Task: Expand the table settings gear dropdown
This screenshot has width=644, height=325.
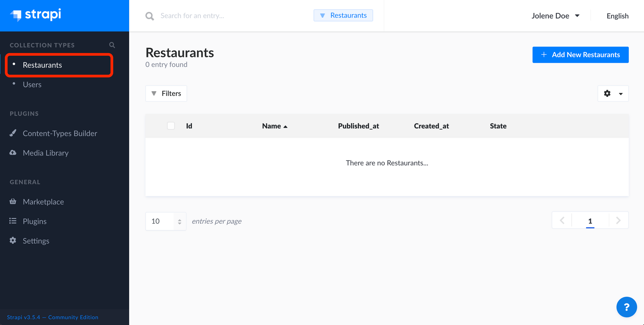Action: pos(613,93)
